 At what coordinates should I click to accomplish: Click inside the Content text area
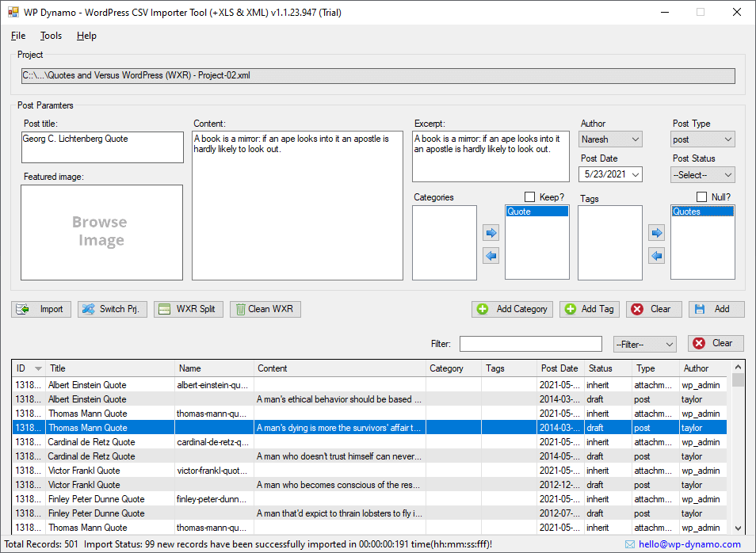pos(297,206)
